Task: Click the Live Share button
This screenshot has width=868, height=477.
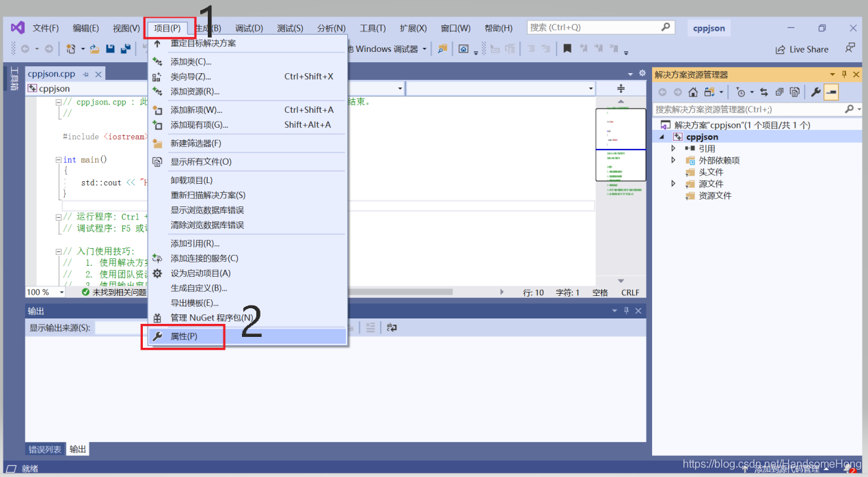Action: [x=802, y=49]
